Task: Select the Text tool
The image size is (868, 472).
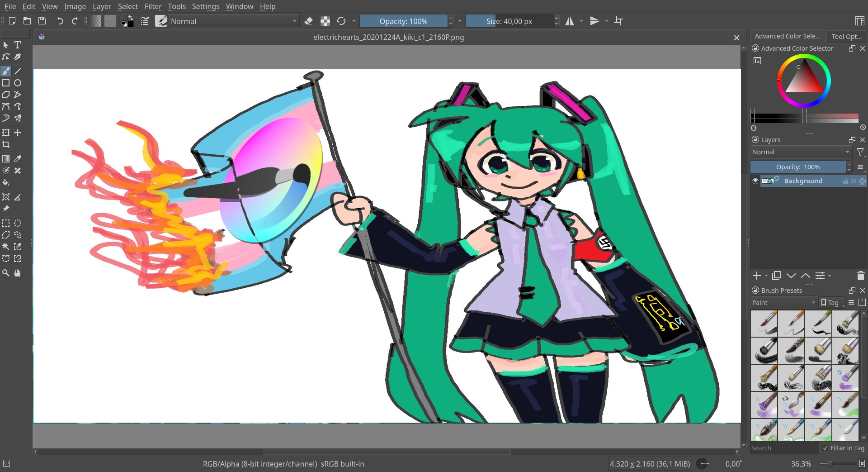Action: point(18,45)
